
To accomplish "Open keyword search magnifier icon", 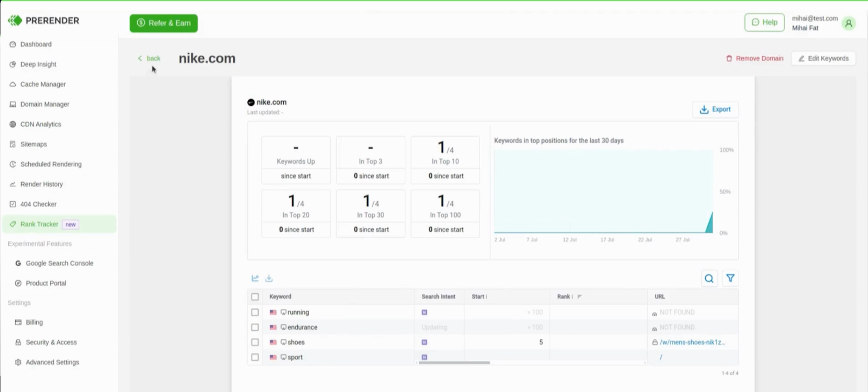I will tap(709, 279).
